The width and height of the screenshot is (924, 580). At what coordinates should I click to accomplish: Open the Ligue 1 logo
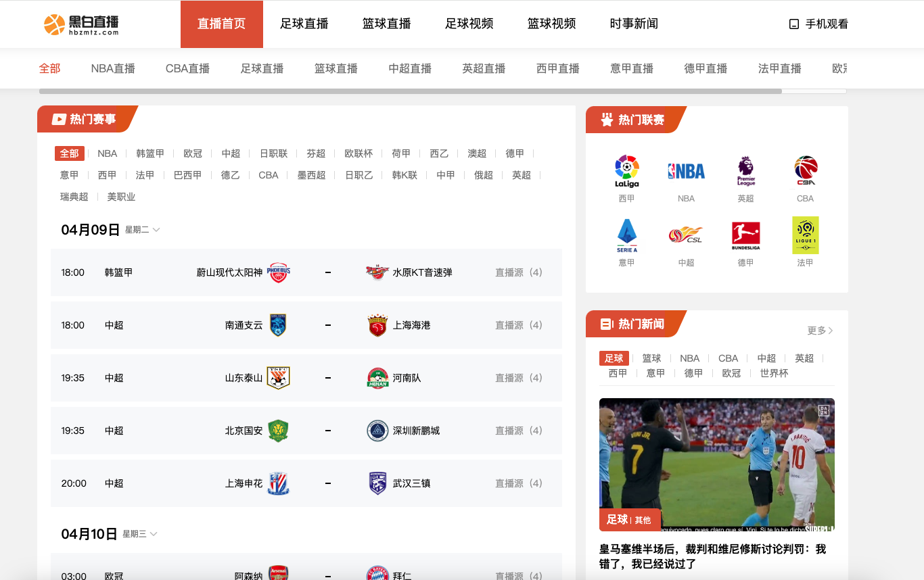click(805, 235)
